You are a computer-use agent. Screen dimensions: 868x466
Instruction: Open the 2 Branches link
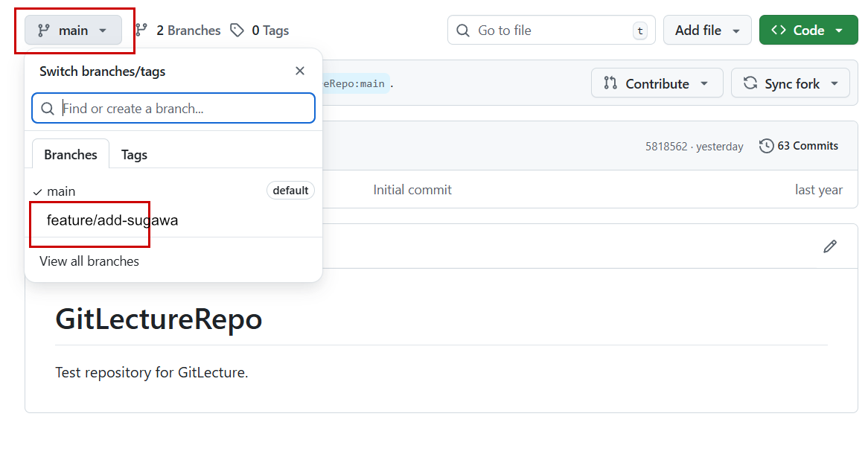[x=178, y=31]
